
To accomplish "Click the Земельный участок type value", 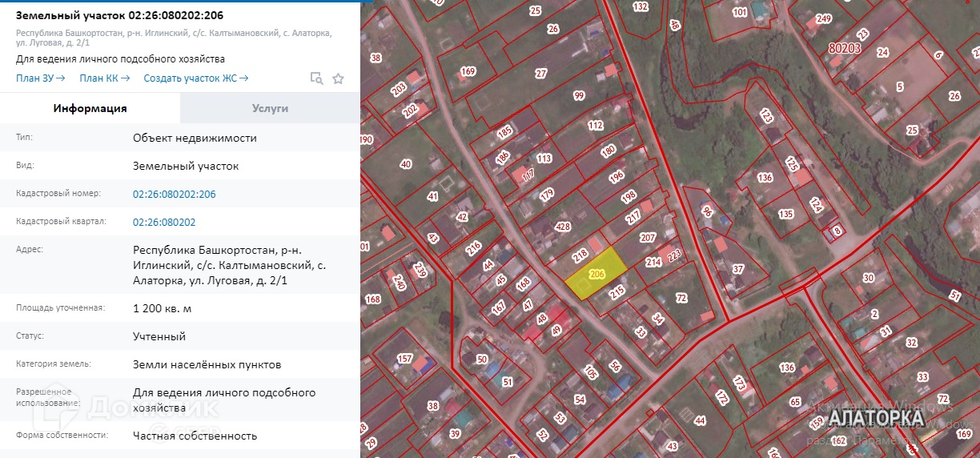I will coord(186,166).
